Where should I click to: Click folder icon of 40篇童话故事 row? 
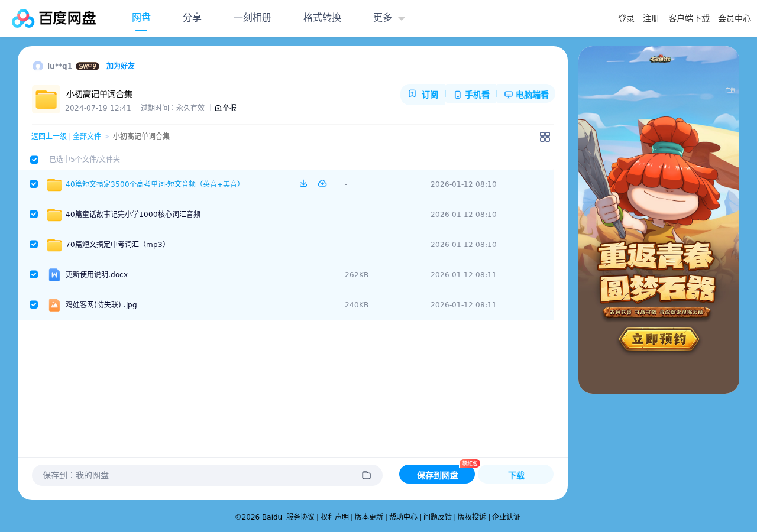[x=54, y=215]
